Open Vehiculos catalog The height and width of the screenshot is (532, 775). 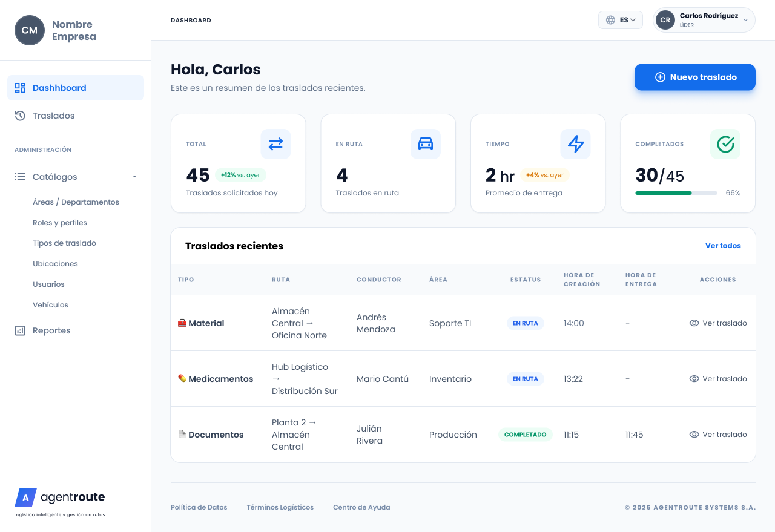click(50, 305)
